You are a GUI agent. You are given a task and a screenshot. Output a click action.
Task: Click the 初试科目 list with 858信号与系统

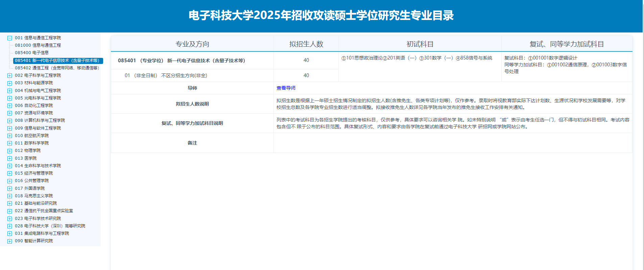point(417,58)
